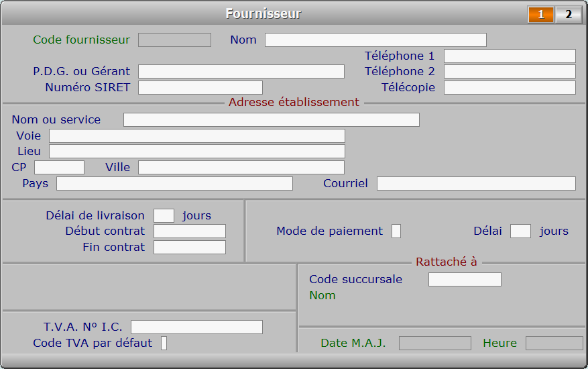
Task: Click the payment Délai days field
Action: pyautogui.click(x=520, y=231)
